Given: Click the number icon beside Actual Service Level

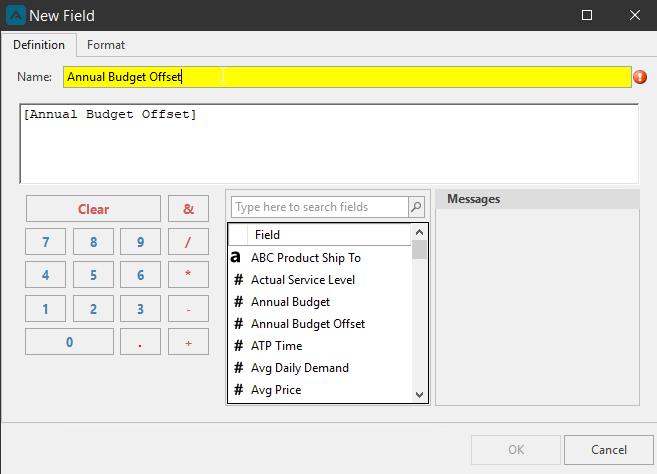Looking at the screenshot, I should coord(238,280).
